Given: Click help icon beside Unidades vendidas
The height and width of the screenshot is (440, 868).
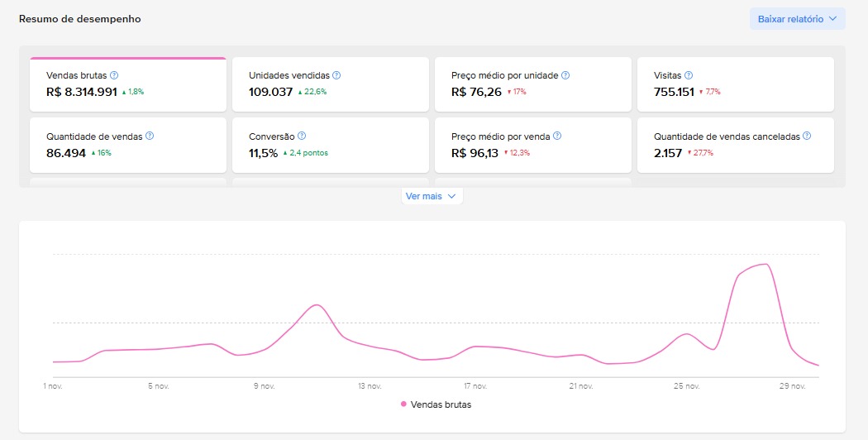Looking at the screenshot, I should [336, 75].
